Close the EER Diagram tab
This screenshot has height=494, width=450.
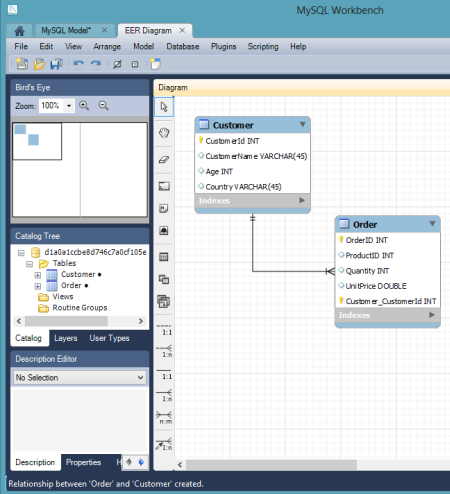click(x=182, y=30)
